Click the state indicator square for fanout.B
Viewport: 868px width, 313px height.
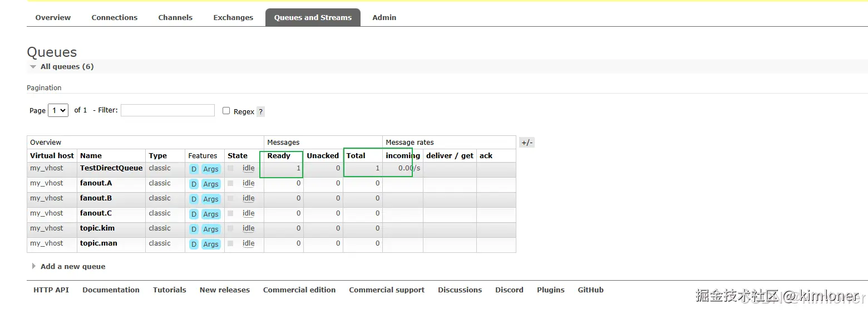tap(230, 198)
